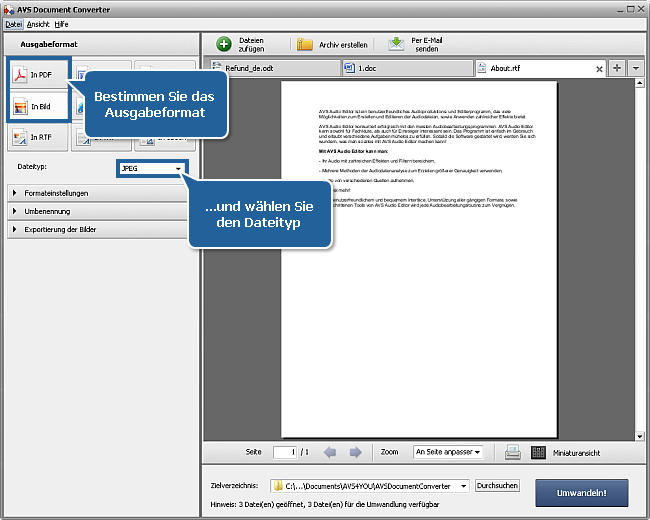Click the Per E-Mail senden envelope icon

click(396, 44)
